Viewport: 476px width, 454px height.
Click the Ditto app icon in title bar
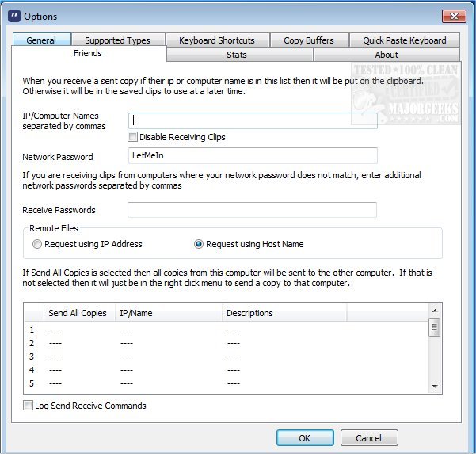(x=14, y=16)
